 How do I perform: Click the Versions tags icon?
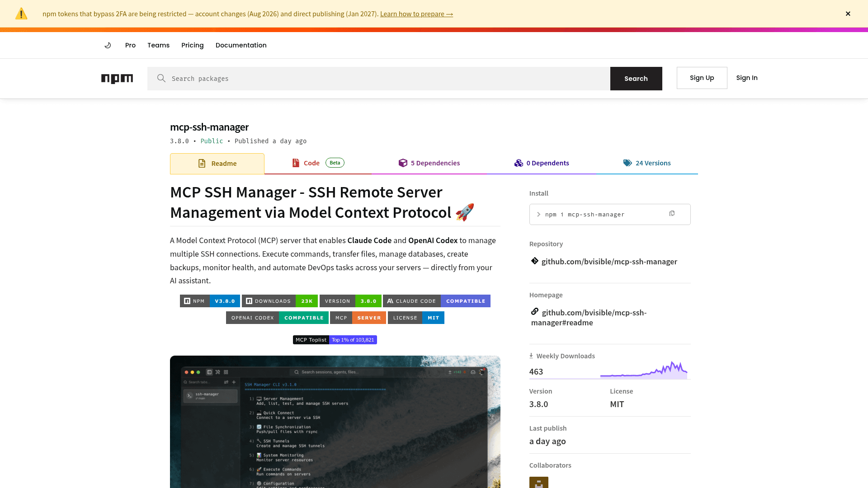point(627,163)
